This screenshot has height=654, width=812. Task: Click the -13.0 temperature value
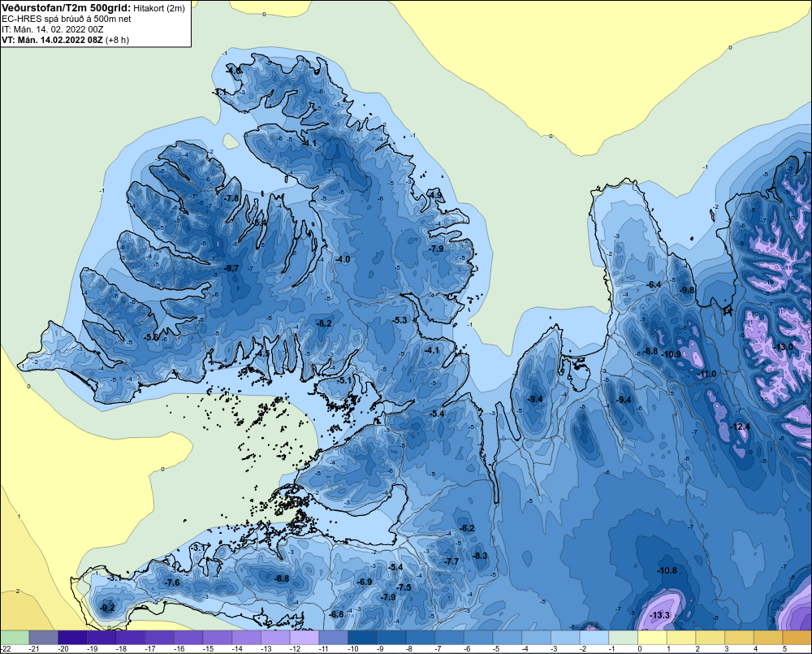click(783, 347)
